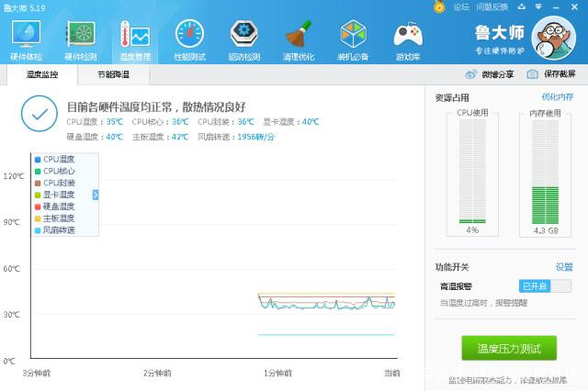Collapse legend panel with arrow
Viewport: 588px width, 391px height.
coord(96,195)
